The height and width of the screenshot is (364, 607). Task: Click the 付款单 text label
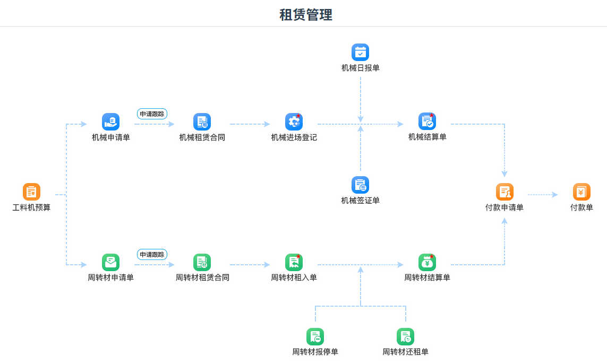[582, 207]
